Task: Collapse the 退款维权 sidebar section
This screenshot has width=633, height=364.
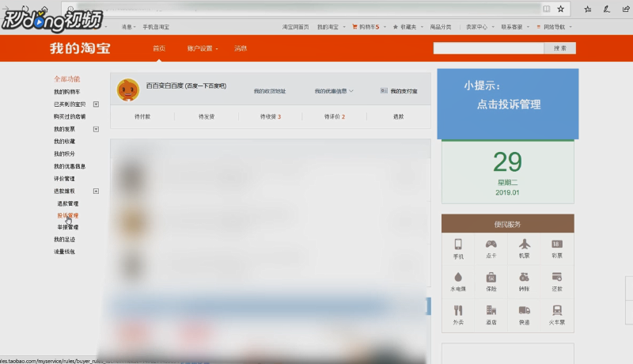Action: (96, 191)
